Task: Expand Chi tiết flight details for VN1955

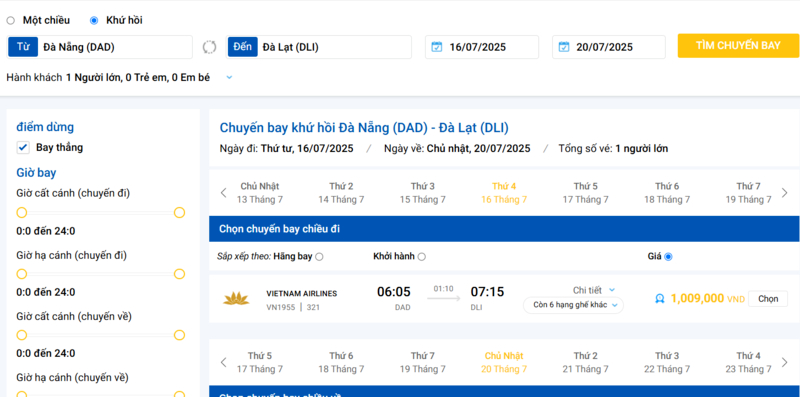Action: [x=594, y=290]
